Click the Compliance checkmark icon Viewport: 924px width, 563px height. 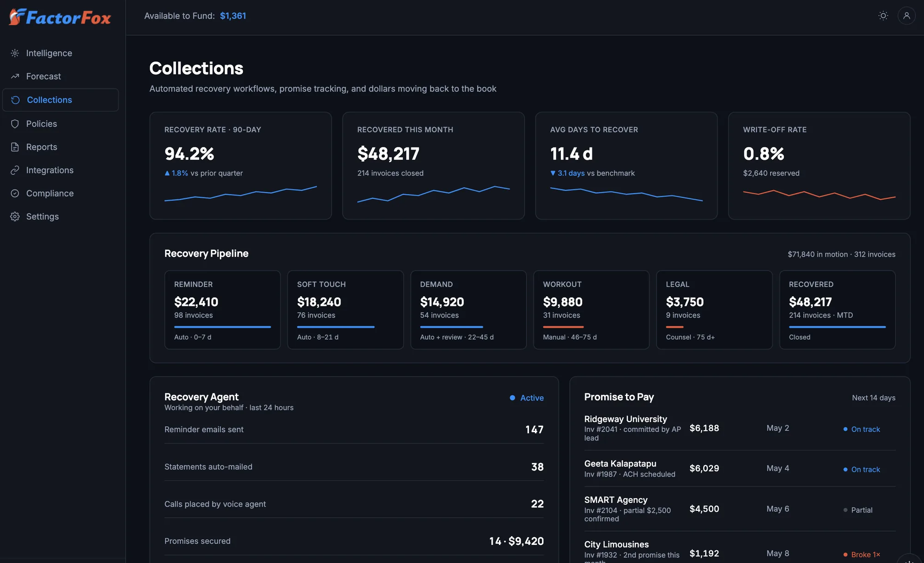[x=15, y=193]
